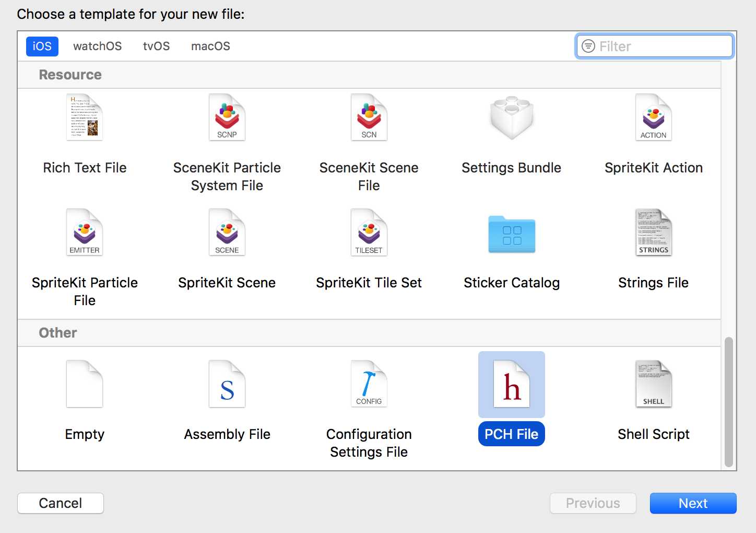Screen dimensions: 756x533
Task: Click the 'Assembly File' label
Action: 227,434
